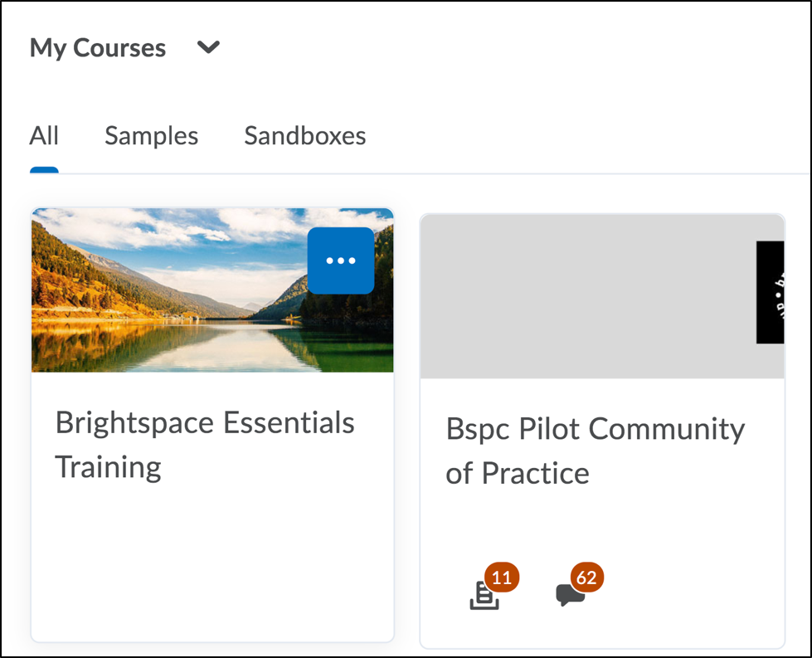The width and height of the screenshot is (812, 658).
Task: Click the blue active indicator under All
Action: (44, 170)
